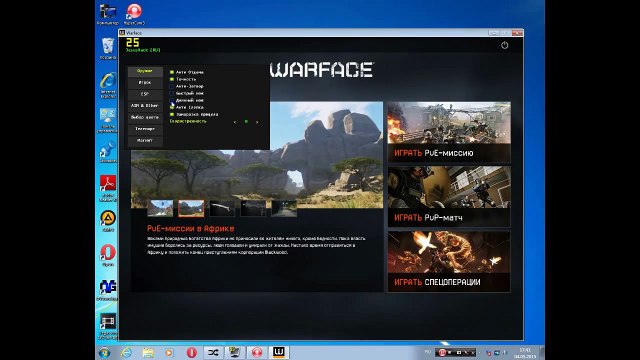The image size is (640, 360).
Task: Open the Opera browser desktop shortcut
Action: coord(108,255)
